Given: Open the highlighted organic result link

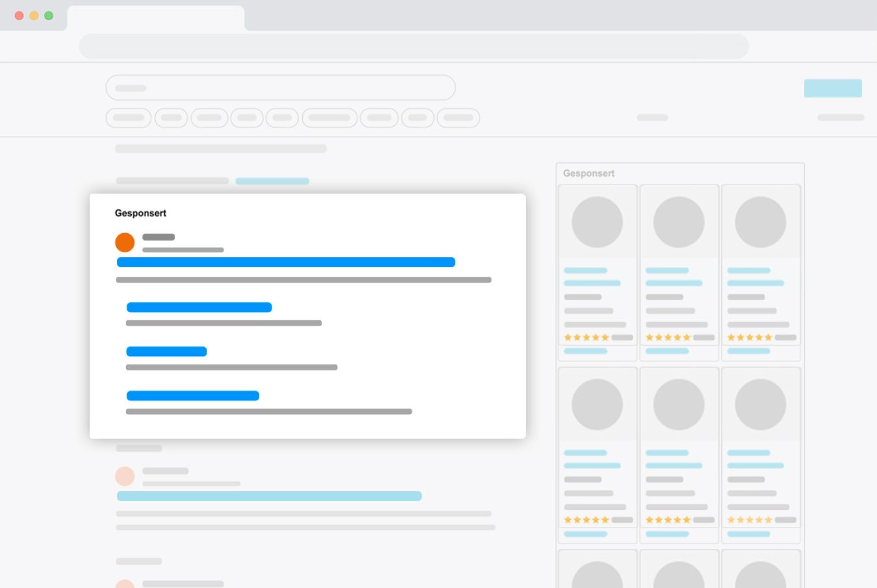Looking at the screenshot, I should (268, 495).
